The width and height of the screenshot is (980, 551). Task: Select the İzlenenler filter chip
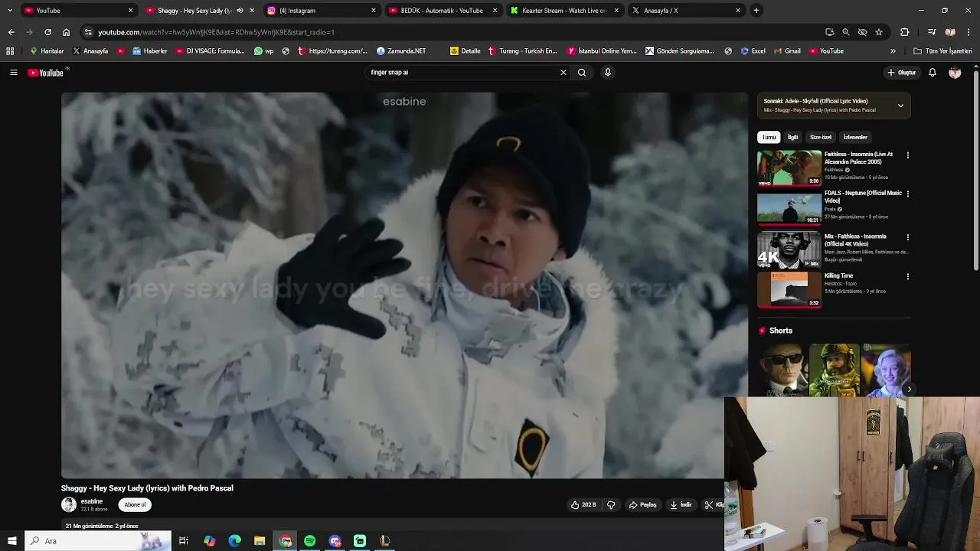855,138
